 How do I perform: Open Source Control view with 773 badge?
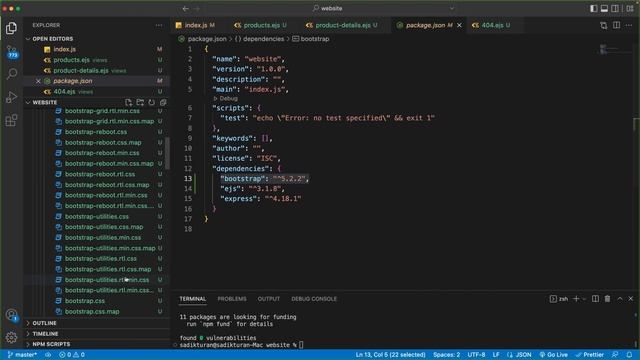11,51
